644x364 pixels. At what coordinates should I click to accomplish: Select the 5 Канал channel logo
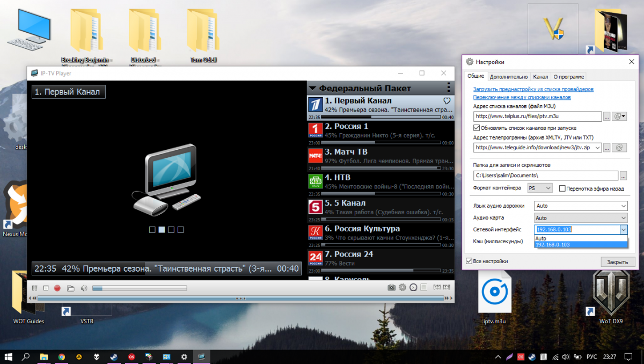click(315, 207)
